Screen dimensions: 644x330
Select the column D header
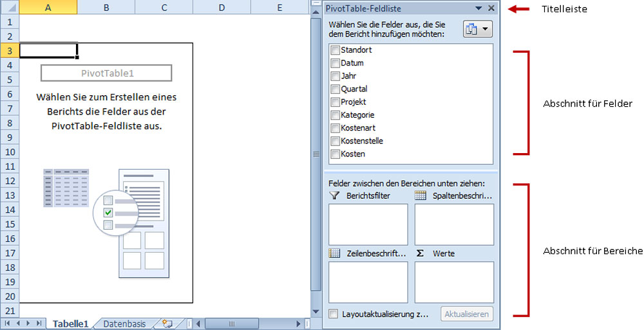[222, 8]
